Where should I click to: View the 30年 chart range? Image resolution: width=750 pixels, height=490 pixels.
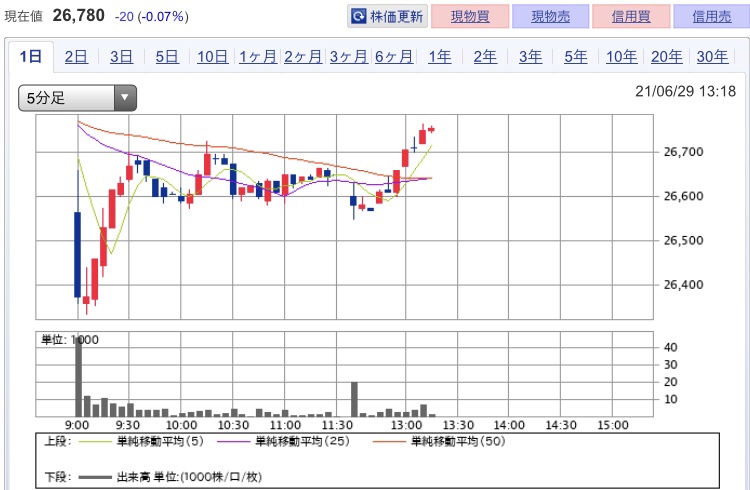[x=712, y=56]
